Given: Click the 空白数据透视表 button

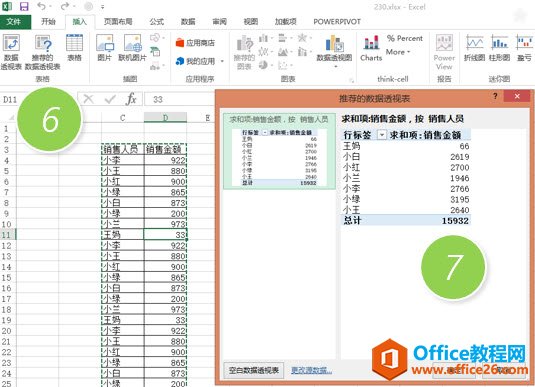Looking at the screenshot, I should click(254, 370).
